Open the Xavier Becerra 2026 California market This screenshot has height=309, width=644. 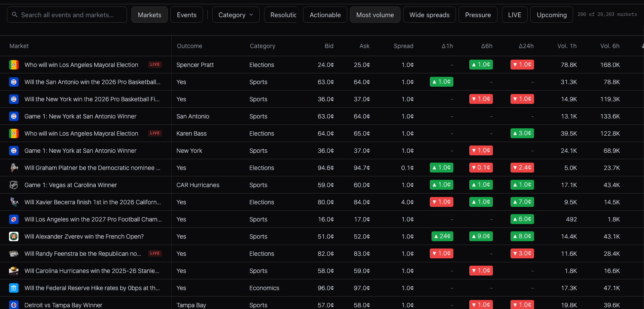pyautogui.click(x=93, y=202)
